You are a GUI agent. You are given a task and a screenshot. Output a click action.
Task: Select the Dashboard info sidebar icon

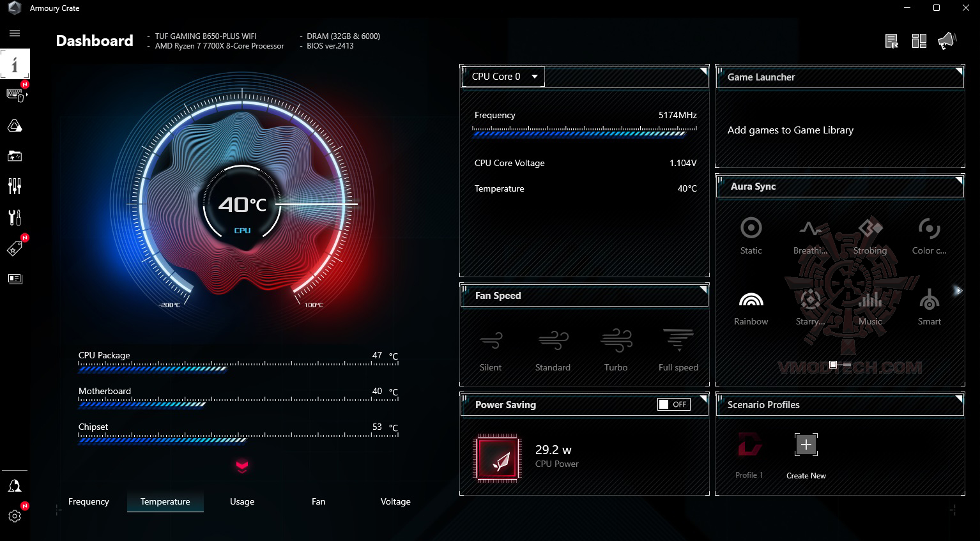tap(15, 64)
